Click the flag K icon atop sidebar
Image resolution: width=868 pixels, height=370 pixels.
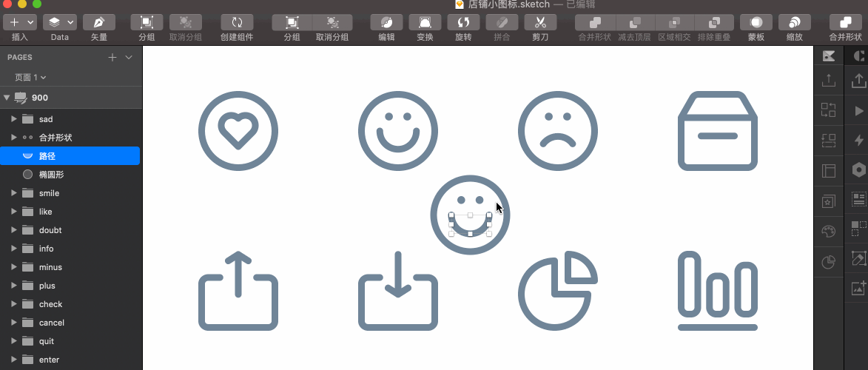coord(829,55)
